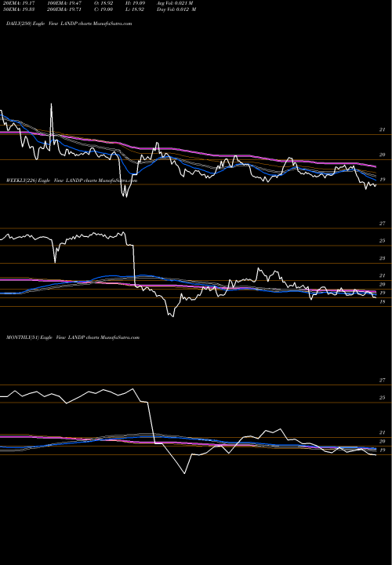Click the 200EMA: 19.71 value
The width and height of the screenshot is (392, 565).
tap(66, 9)
